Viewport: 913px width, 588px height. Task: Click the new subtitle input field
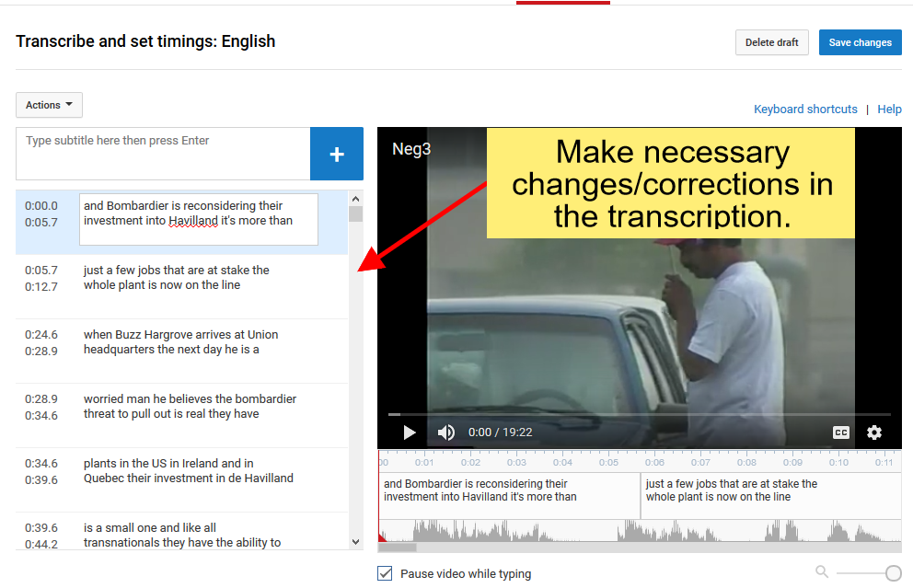163,154
